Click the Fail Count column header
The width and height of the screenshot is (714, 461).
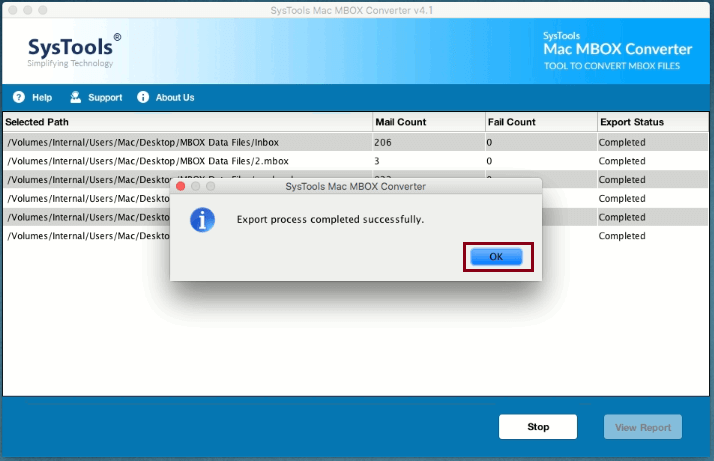coord(511,122)
